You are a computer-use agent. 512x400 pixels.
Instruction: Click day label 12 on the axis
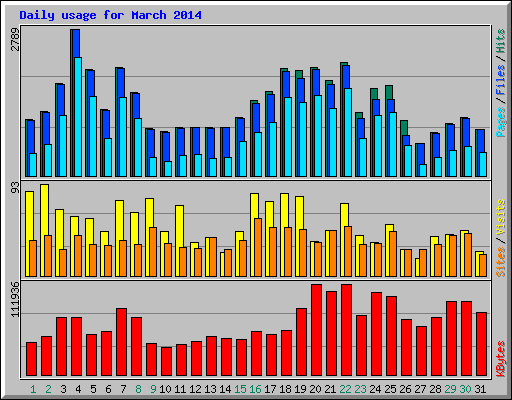point(195,389)
